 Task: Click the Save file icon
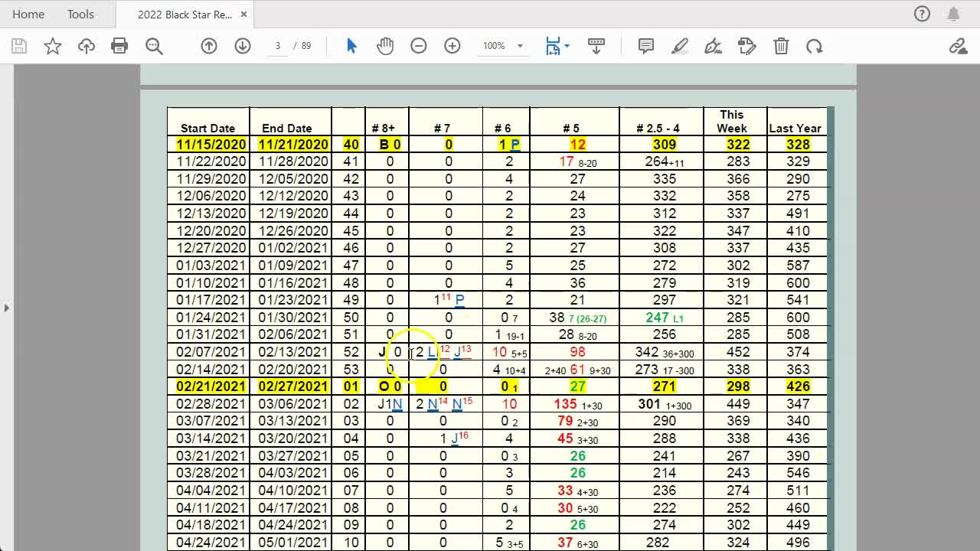(19, 46)
